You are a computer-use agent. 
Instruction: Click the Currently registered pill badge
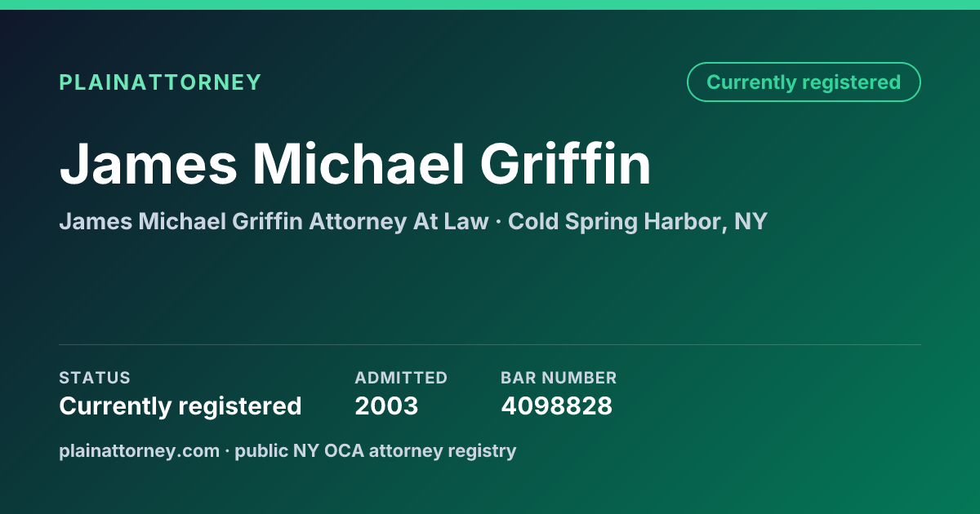(804, 82)
